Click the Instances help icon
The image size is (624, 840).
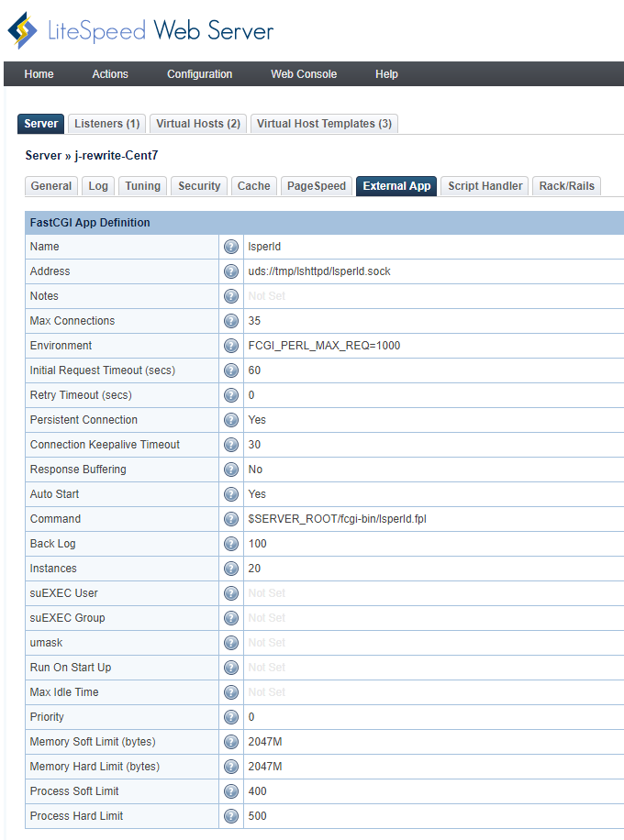[231, 569]
